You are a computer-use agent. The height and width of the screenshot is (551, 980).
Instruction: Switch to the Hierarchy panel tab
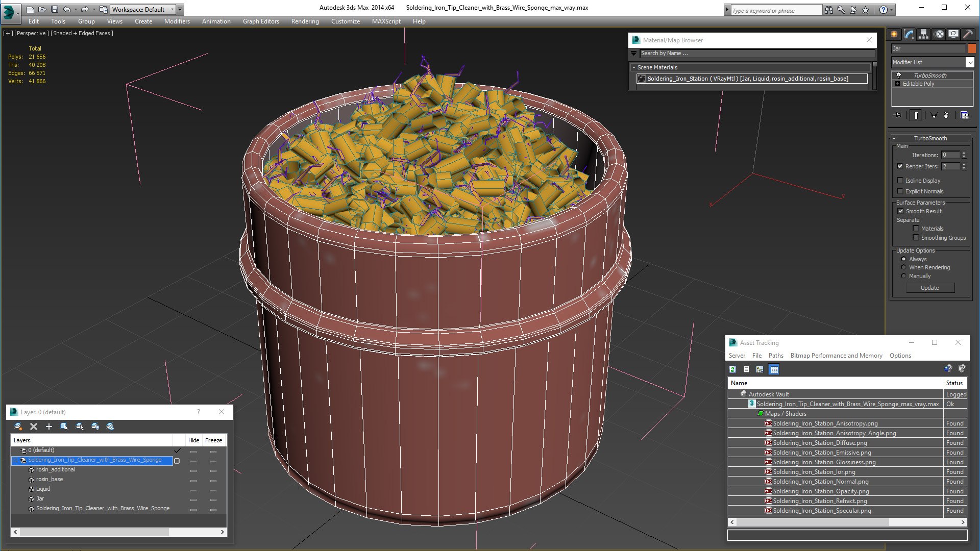coord(923,34)
